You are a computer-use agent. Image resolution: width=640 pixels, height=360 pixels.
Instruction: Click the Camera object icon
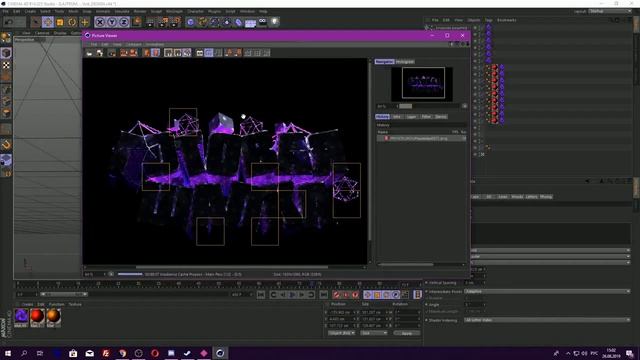pyautogui.click(x=262, y=22)
